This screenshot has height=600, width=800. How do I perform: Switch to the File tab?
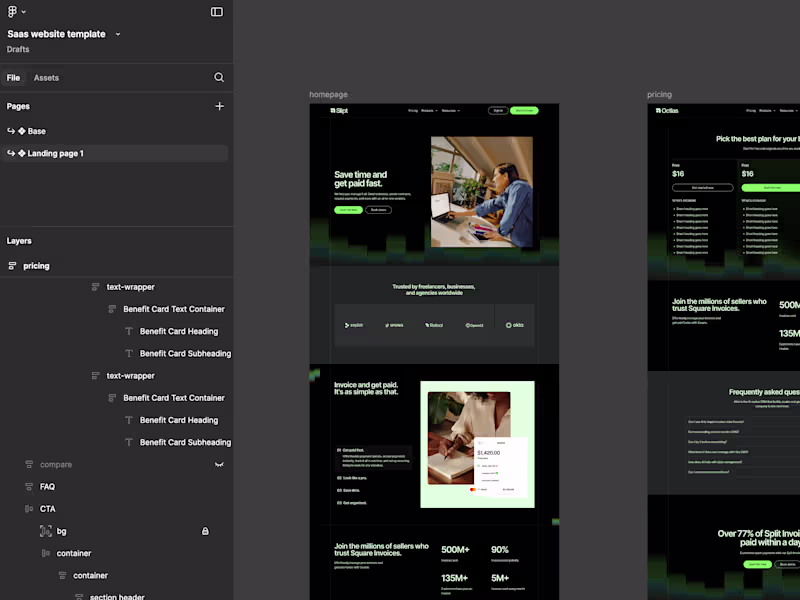coord(13,78)
